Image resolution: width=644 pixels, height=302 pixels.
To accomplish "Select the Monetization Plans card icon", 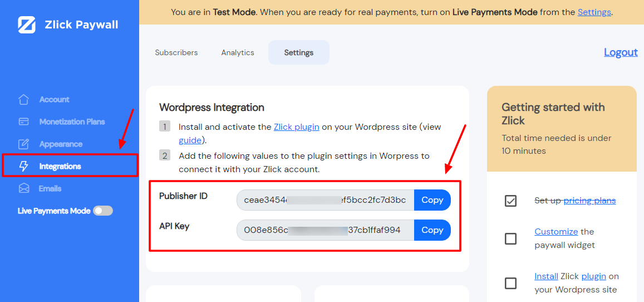I will 24,121.
